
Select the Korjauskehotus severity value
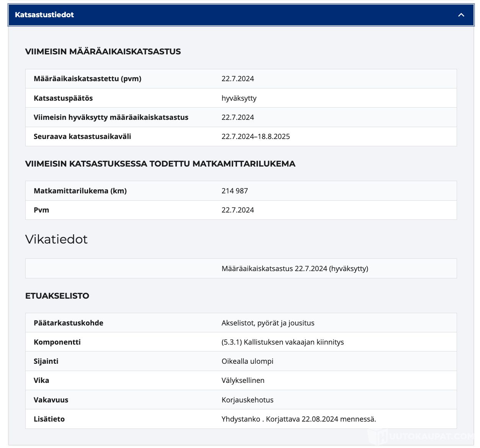247,400
